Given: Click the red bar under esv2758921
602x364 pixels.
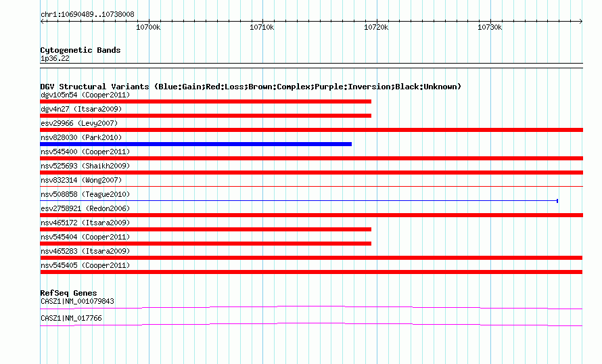Looking at the screenshot, I should (x=311, y=215).
